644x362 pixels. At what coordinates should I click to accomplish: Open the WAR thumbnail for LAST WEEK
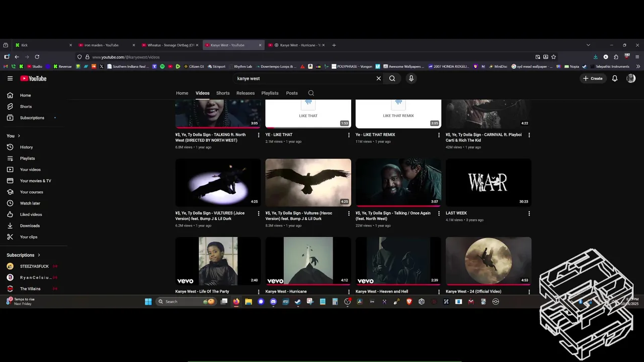(489, 183)
